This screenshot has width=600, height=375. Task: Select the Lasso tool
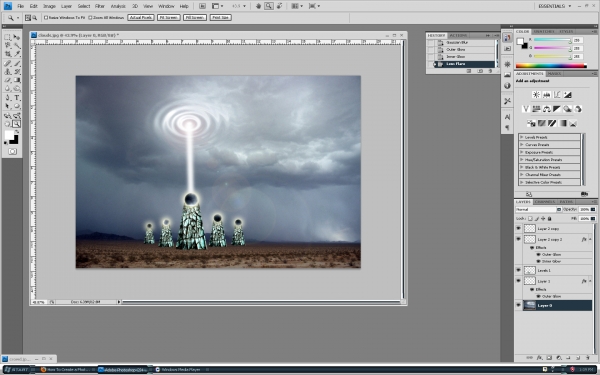coord(7,46)
